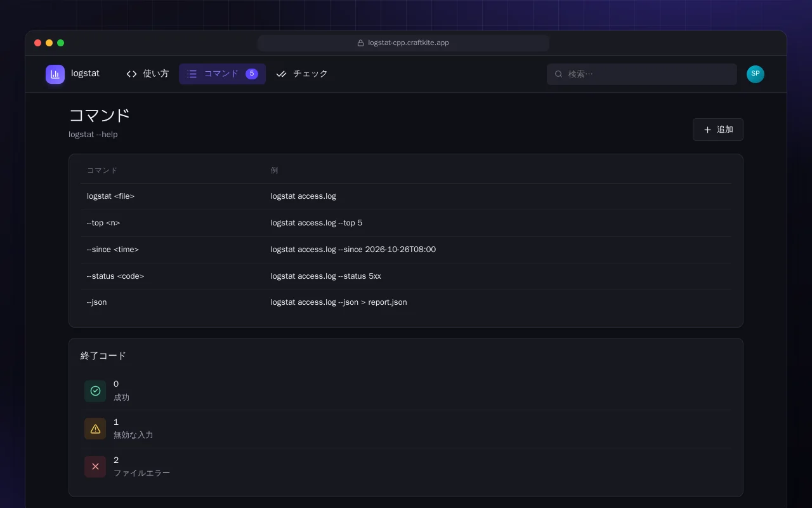Screen dimensions: 812x508
Task: Select the コマンド tab
Action: pos(222,74)
